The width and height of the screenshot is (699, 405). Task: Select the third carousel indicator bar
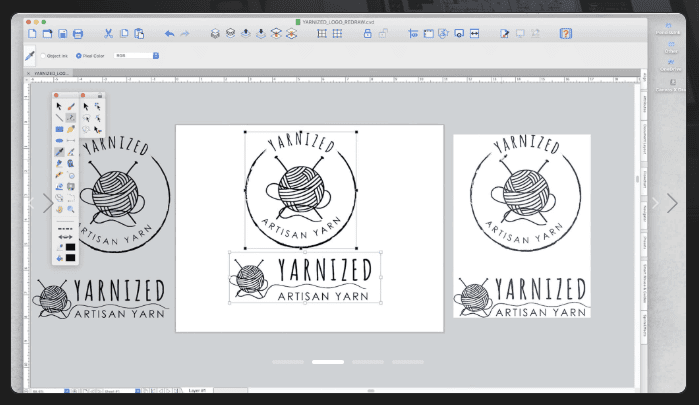pos(368,362)
